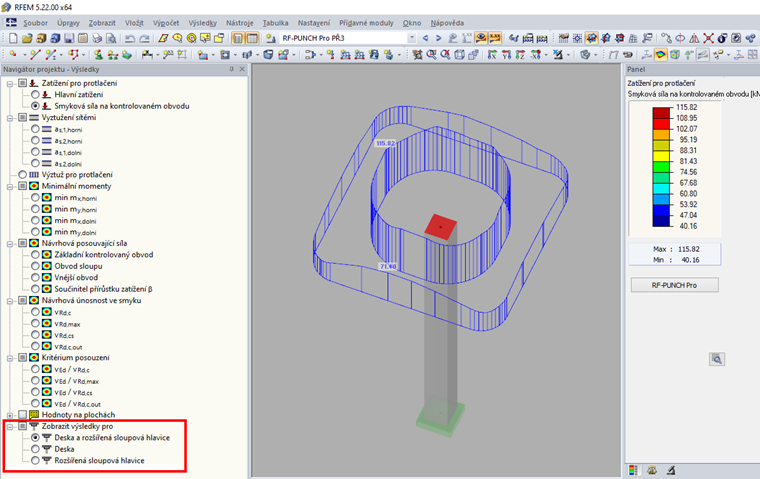Collapse the Zobrazit výsledky pro node
760x479 pixels.
(x=10, y=427)
